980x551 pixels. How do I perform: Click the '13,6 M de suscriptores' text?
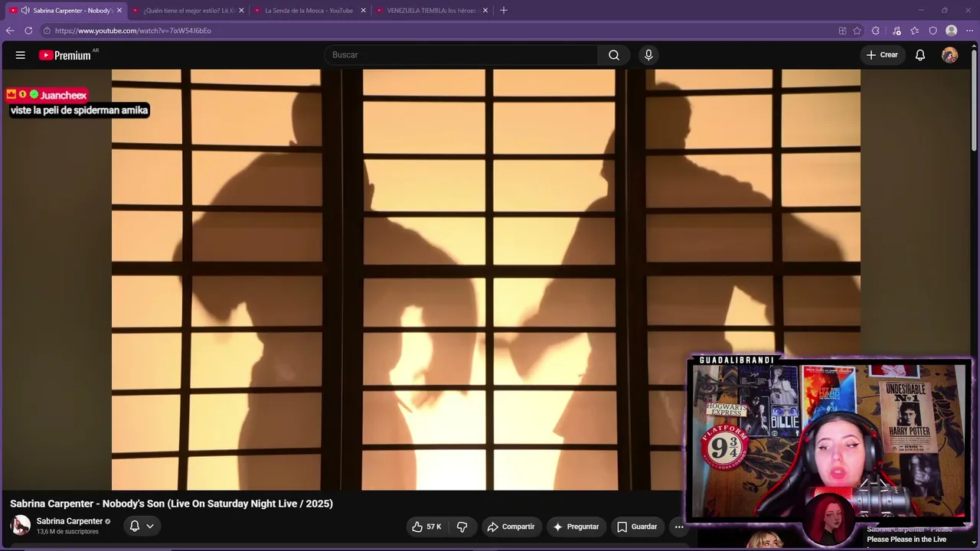click(67, 532)
